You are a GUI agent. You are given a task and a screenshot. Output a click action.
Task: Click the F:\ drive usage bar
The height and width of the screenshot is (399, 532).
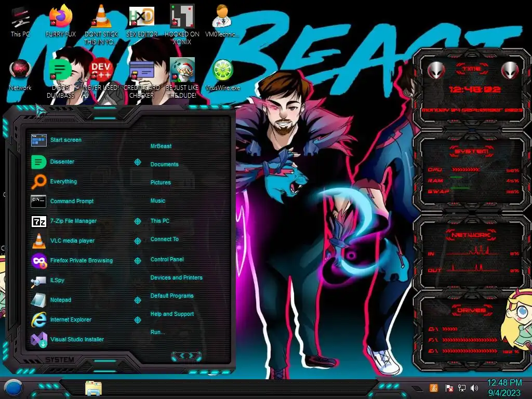pos(470,340)
